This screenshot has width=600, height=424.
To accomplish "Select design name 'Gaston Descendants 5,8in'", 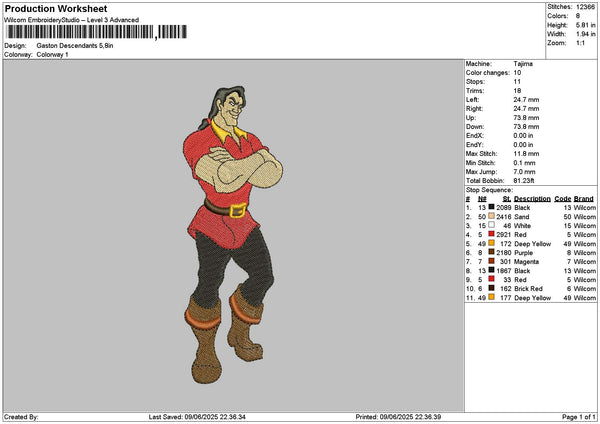I will [75, 46].
